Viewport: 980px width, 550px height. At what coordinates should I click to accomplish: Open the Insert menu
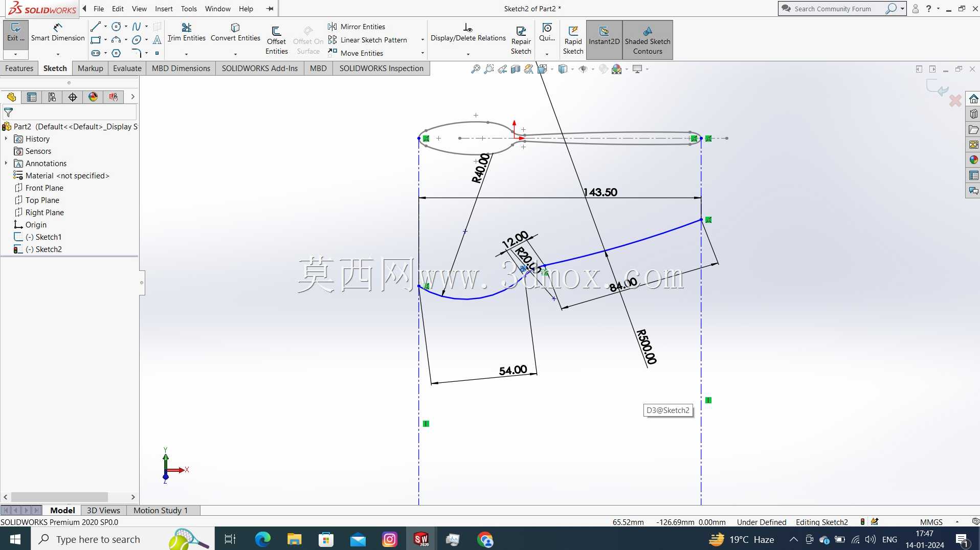(x=164, y=9)
